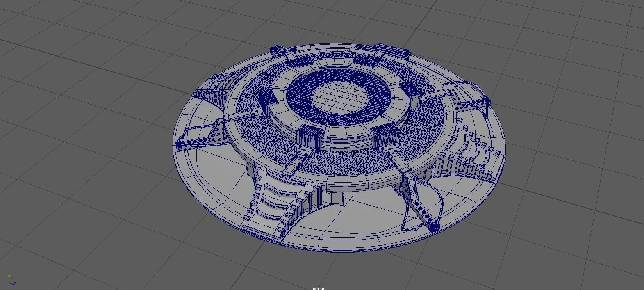644x290 pixels.
Task: Select the central circular disc of the model
Action: tap(340, 97)
